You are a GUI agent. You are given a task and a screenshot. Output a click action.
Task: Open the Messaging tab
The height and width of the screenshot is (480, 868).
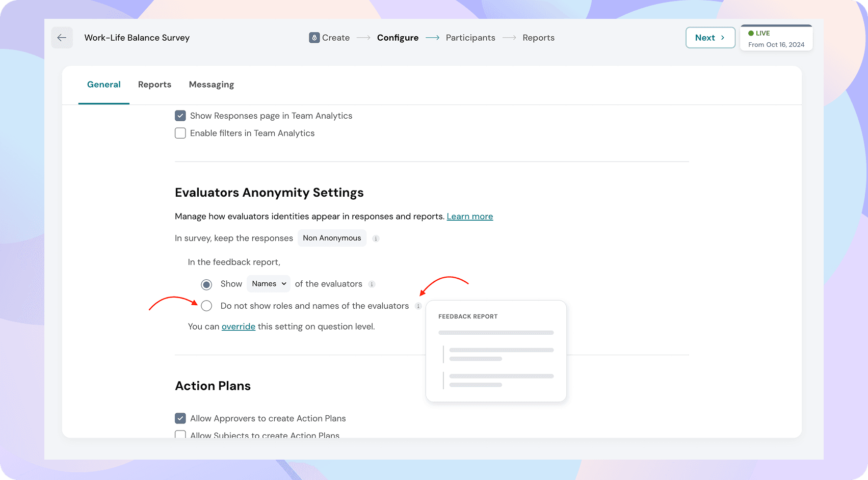point(211,85)
